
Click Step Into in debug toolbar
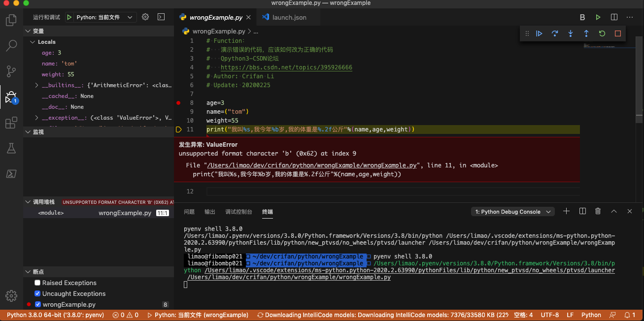[x=571, y=33]
